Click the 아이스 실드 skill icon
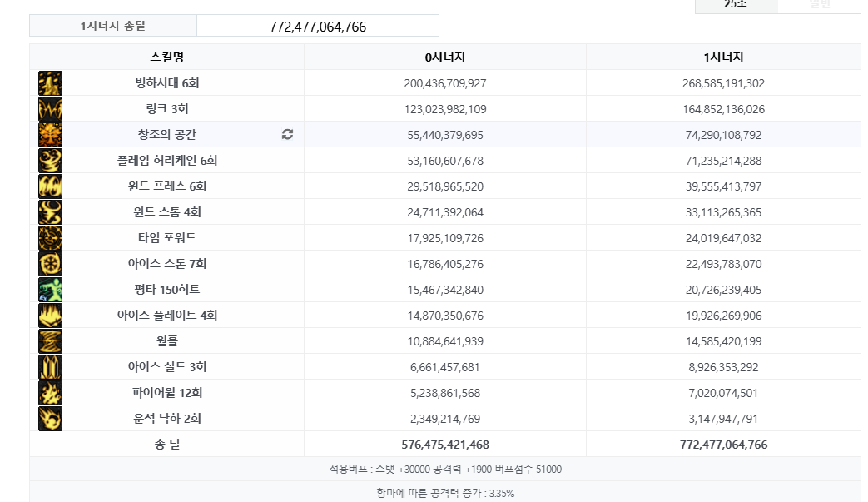 50,367
